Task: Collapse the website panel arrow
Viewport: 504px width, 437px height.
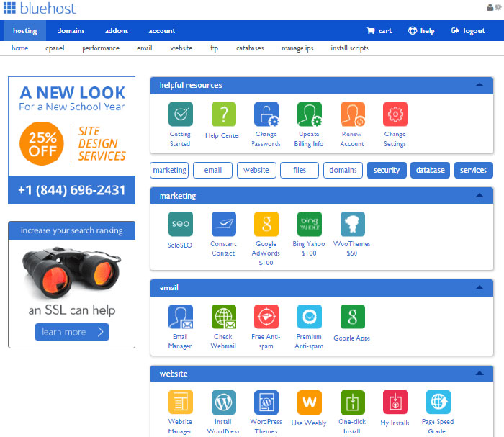Action: (480, 374)
